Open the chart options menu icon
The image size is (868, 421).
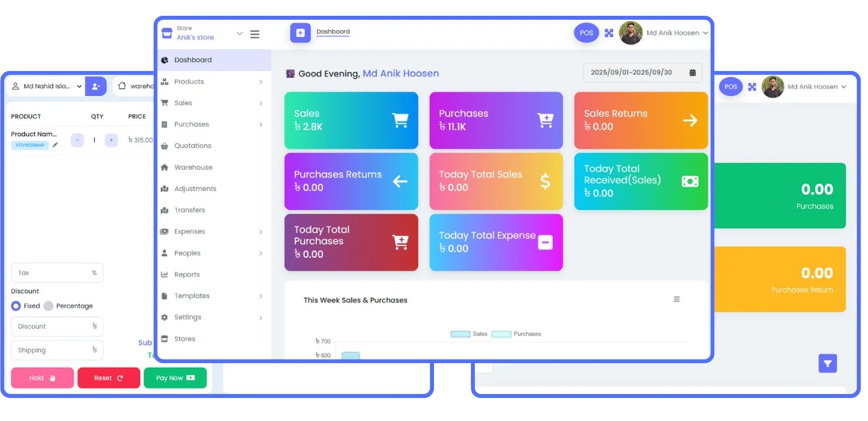(677, 299)
